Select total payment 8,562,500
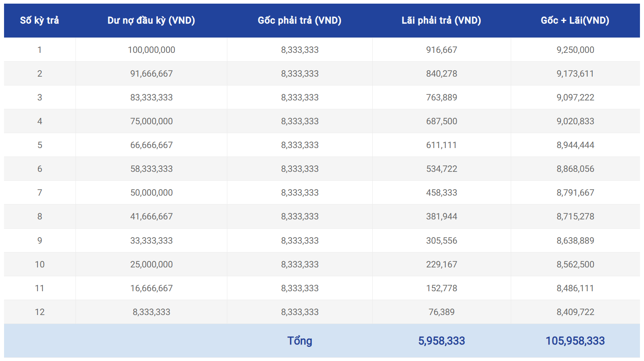The width and height of the screenshot is (644, 361). click(x=575, y=264)
